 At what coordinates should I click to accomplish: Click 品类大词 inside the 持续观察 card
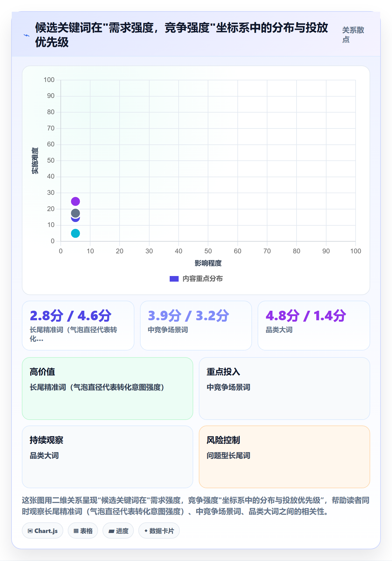(x=44, y=455)
